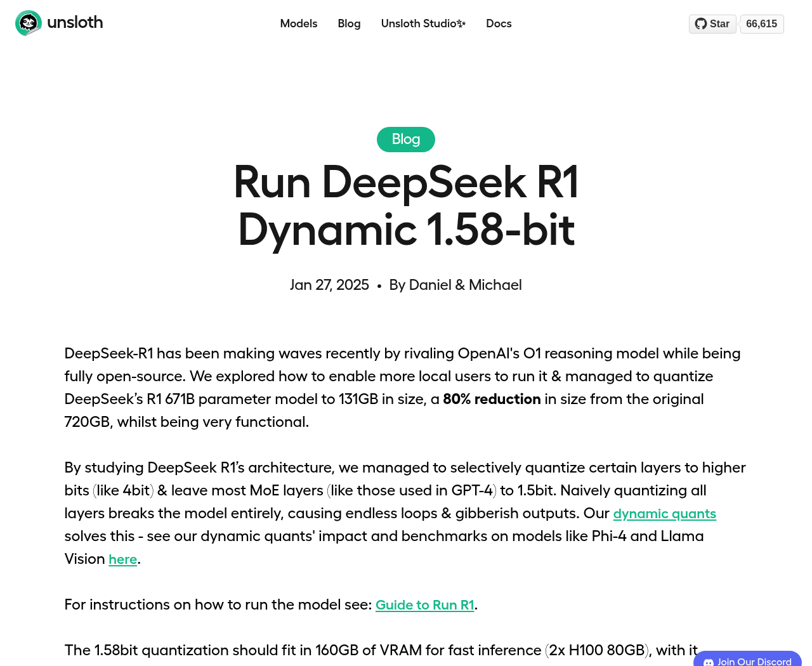Click the GitHub Star button
The width and height of the screenshot is (812, 666).
[x=712, y=23]
